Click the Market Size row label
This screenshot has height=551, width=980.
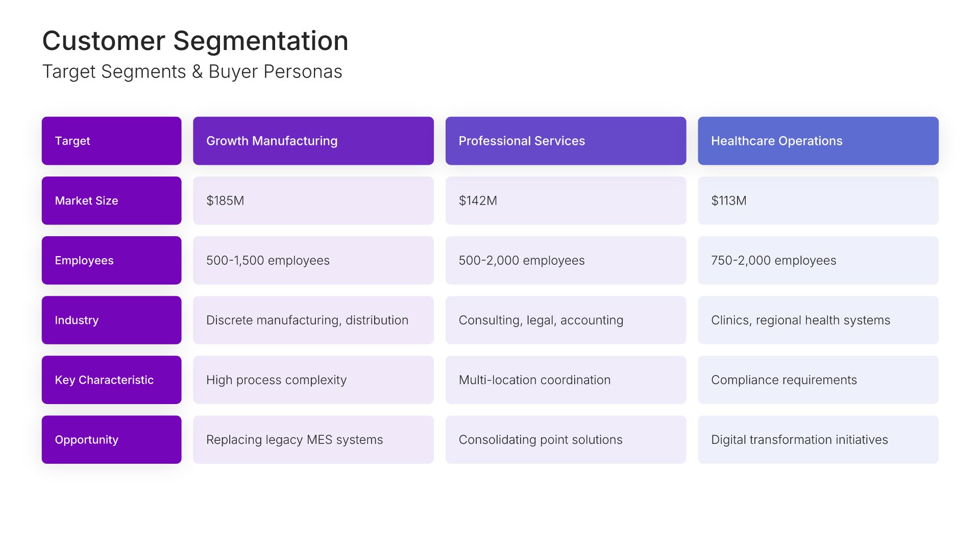pos(111,201)
